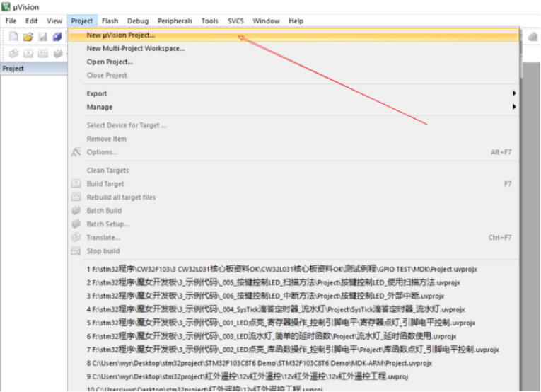Select New Multi-Project Workspace... entry

coord(136,48)
